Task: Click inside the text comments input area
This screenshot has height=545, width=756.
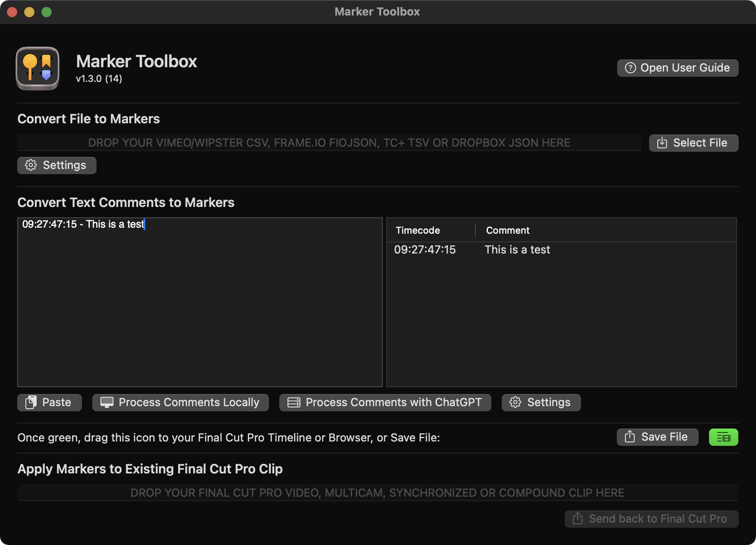Action: tap(200, 302)
